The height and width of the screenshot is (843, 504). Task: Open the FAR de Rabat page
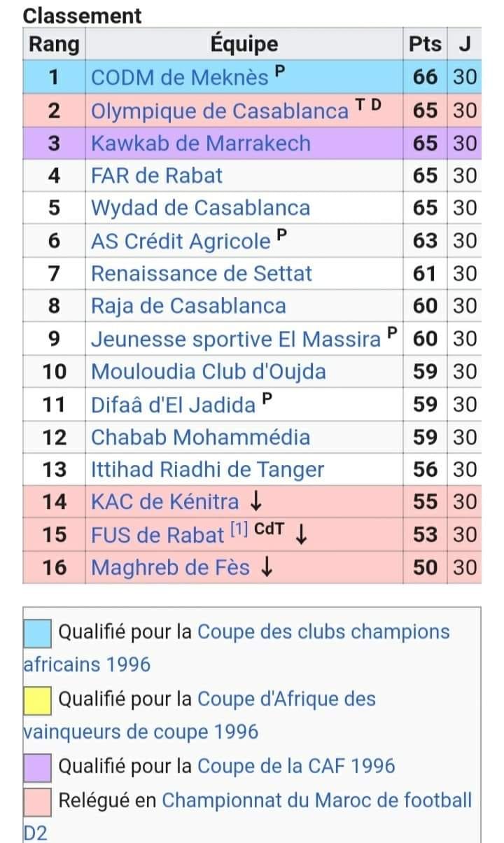157,176
